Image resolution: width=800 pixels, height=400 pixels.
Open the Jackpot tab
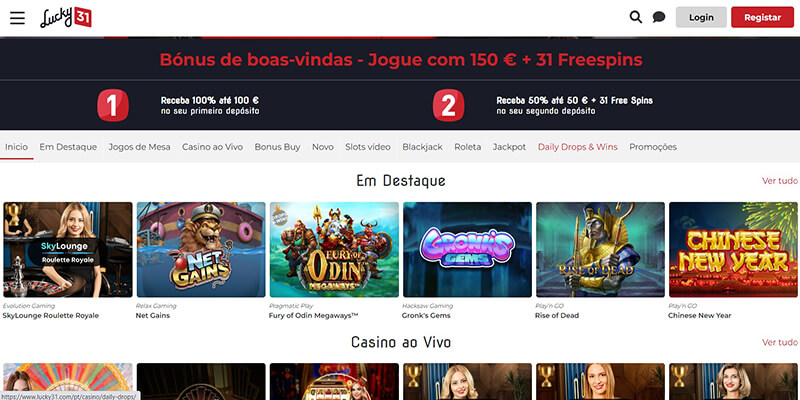point(509,147)
